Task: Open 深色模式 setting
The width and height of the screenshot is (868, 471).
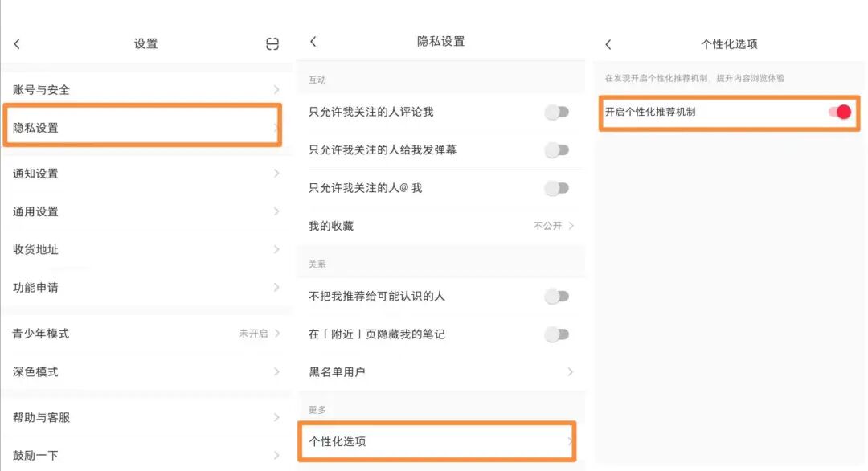Action: point(145,371)
